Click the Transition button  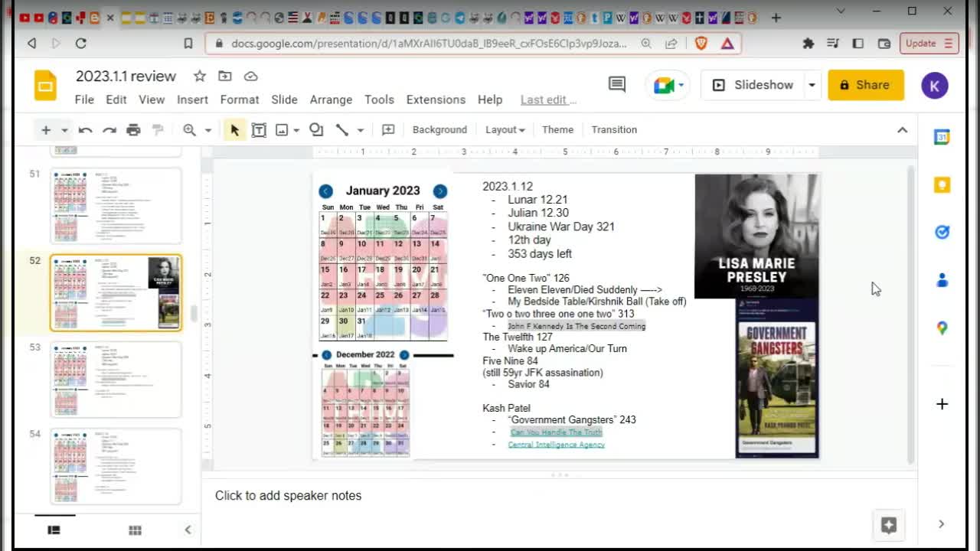click(x=614, y=130)
